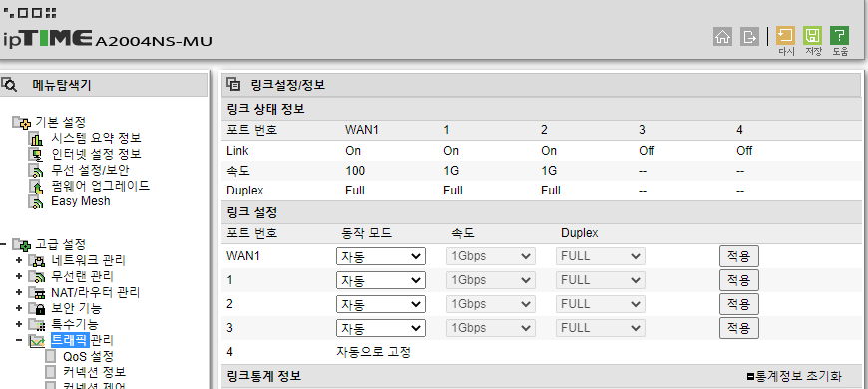Open 시스템 요약 정보 menu item
Viewport: 868px width, 389px height.
click(x=97, y=138)
